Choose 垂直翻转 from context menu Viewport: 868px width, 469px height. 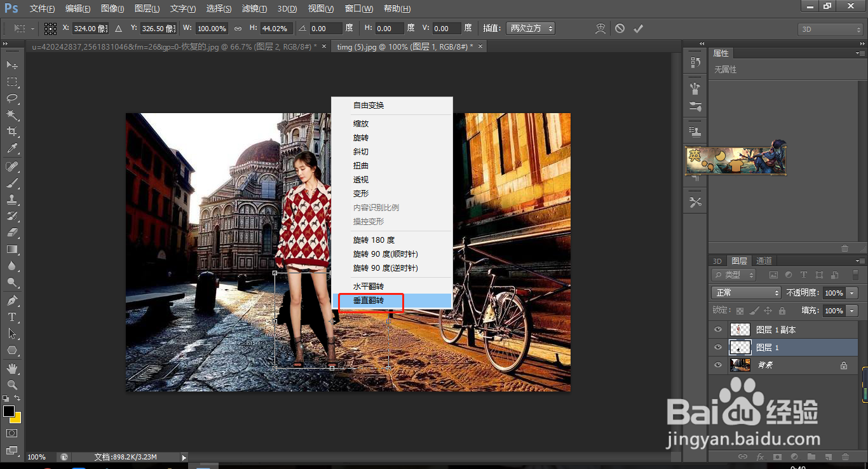pyautogui.click(x=392, y=300)
